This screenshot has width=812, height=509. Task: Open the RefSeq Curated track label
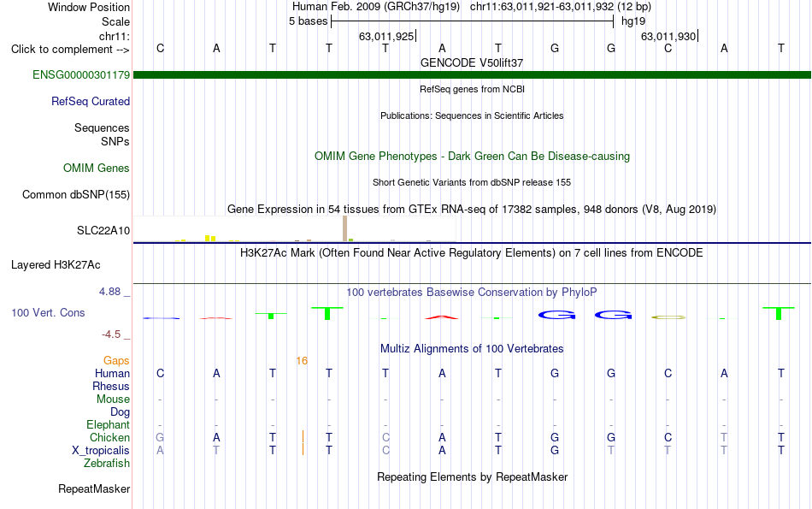coord(91,101)
